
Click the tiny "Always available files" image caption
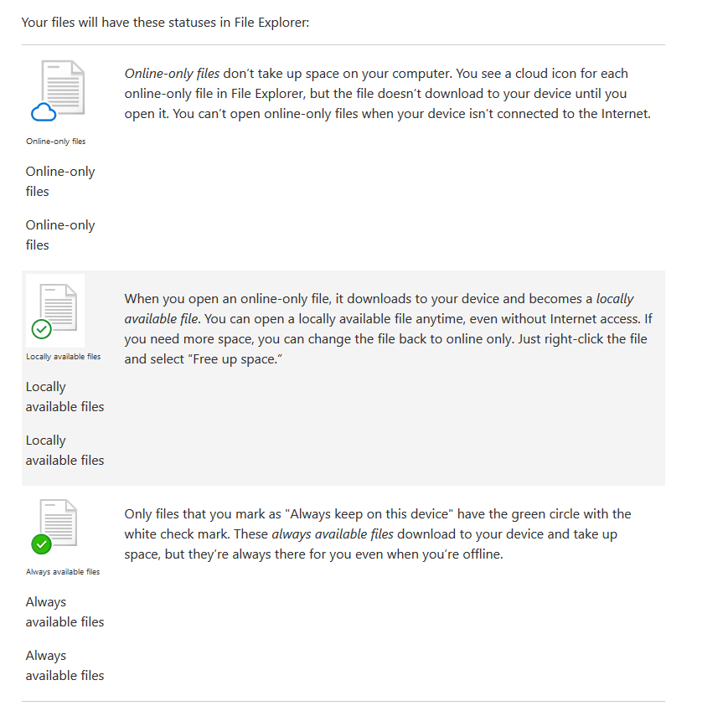62,572
